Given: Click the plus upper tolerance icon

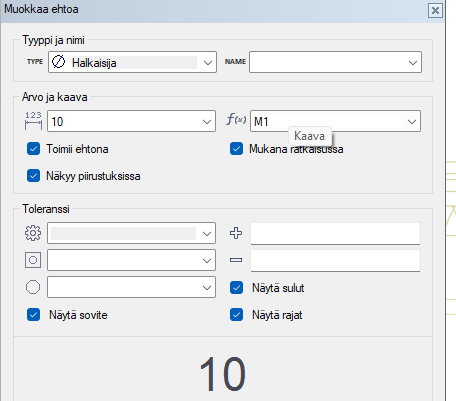Looking at the screenshot, I should click(x=236, y=233).
